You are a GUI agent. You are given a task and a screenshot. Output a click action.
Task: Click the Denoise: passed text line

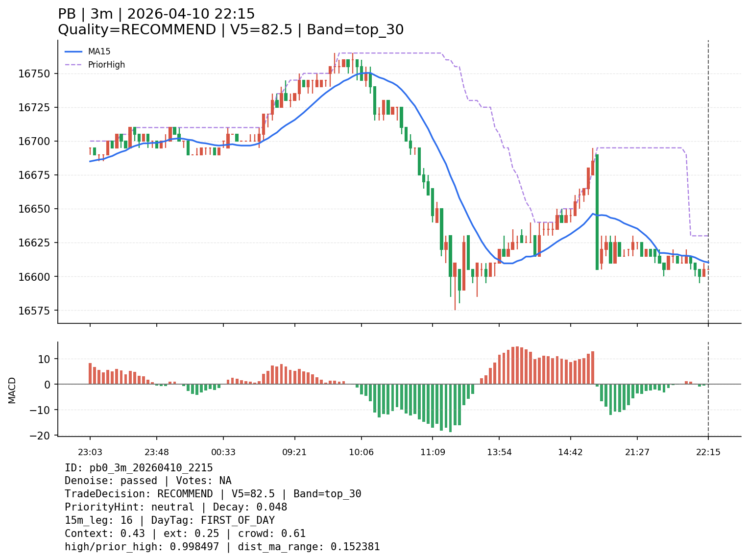pyautogui.click(x=148, y=481)
